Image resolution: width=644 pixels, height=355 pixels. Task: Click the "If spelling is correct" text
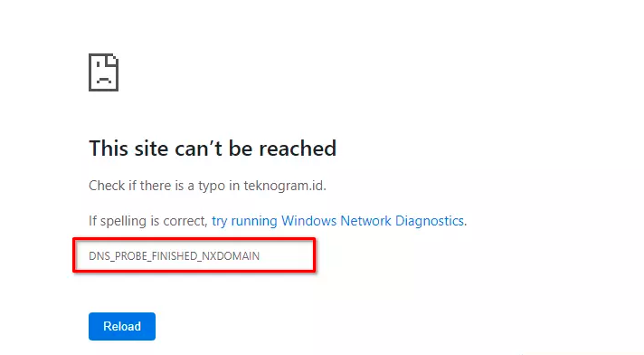[x=148, y=221]
